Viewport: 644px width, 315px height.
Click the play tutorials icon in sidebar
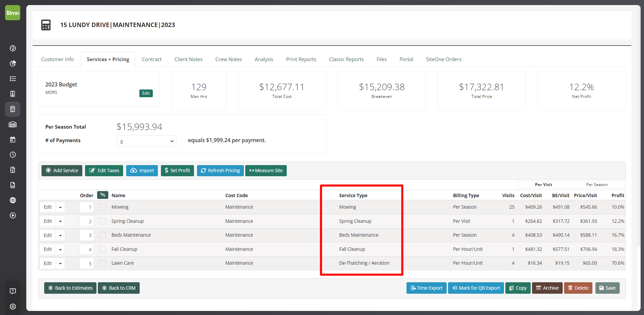click(x=12, y=215)
